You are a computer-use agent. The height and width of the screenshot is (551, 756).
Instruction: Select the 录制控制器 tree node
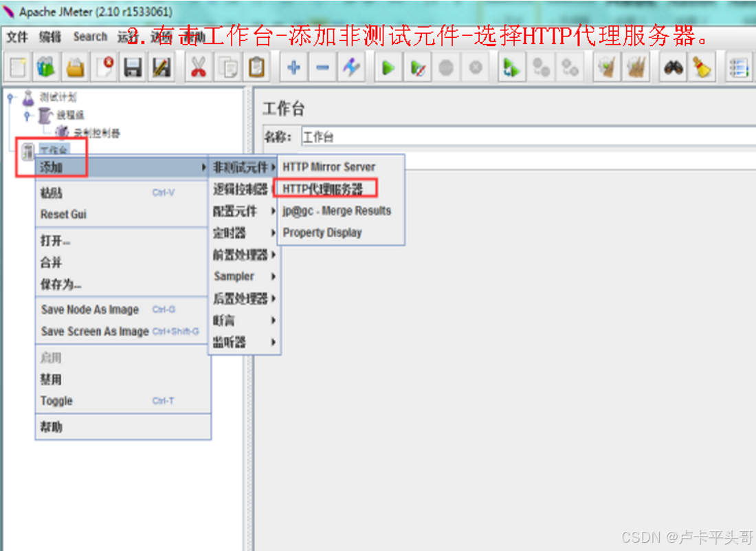click(96, 133)
